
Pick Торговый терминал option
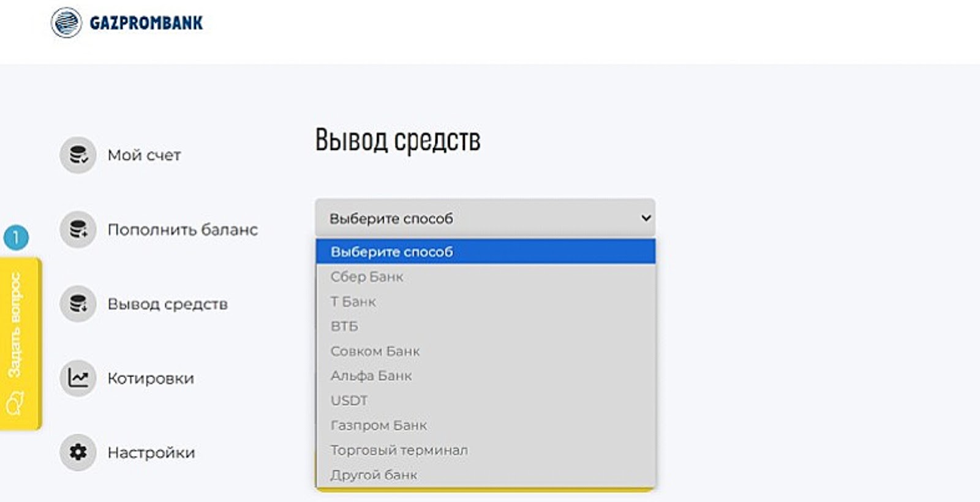(486, 450)
